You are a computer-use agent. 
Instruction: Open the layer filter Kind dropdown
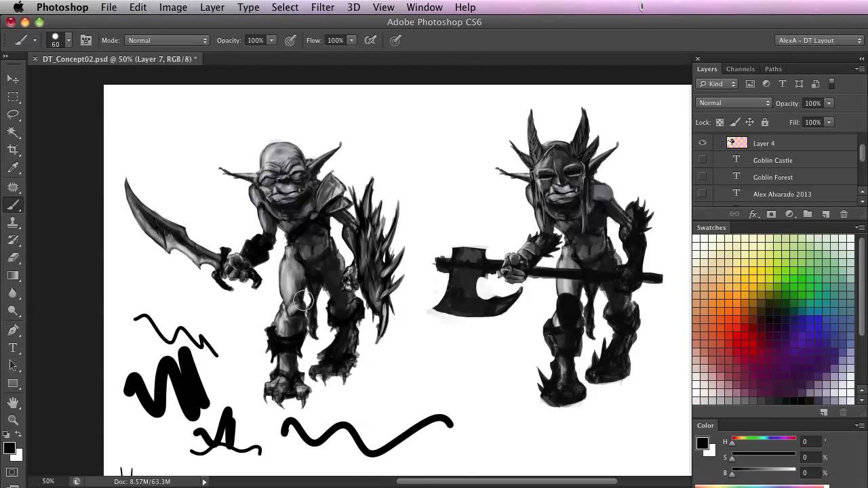pos(717,84)
